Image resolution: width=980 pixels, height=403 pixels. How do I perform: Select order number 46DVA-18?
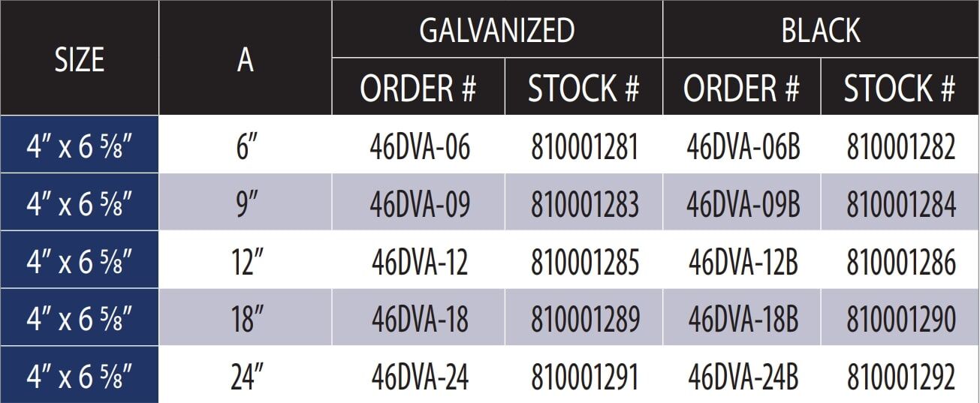420,320
